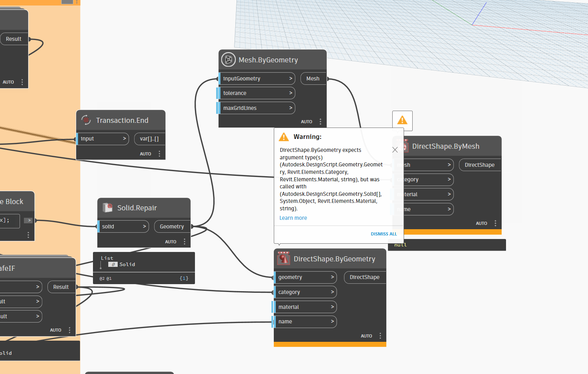Screen dimensions: 588x374
Task: Open the Learn more link in the warning
Action: click(x=293, y=218)
